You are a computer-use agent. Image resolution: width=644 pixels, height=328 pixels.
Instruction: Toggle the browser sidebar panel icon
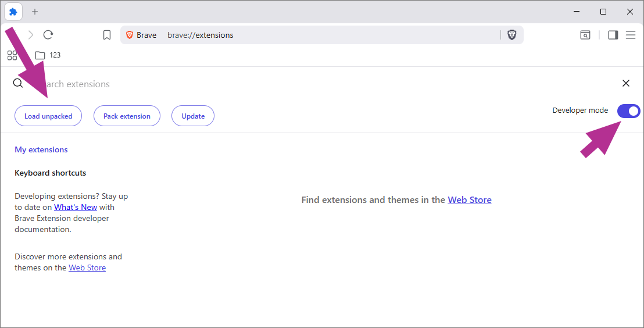[613, 35]
